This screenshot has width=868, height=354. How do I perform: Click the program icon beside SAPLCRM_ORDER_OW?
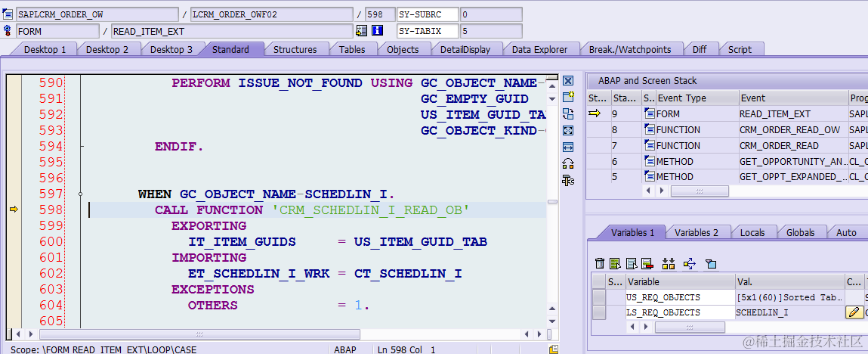pyautogui.click(x=8, y=14)
